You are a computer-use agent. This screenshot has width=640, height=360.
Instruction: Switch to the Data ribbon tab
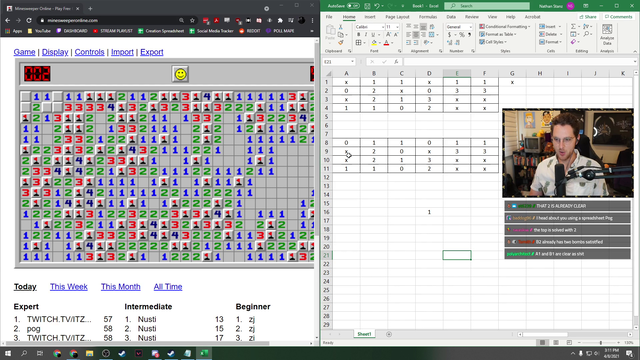[451, 17]
